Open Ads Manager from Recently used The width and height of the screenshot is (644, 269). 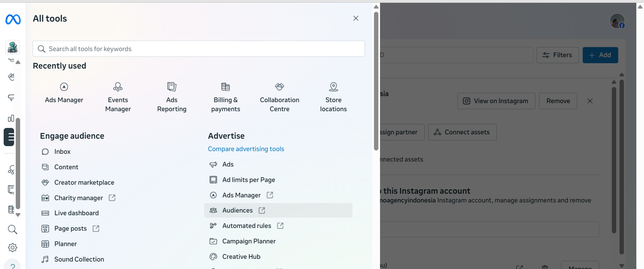(64, 93)
